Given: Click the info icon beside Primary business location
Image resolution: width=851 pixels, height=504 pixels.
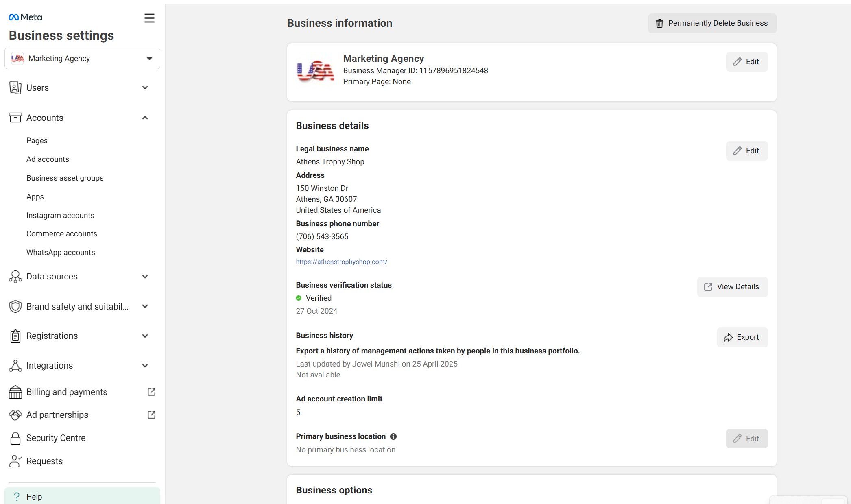Looking at the screenshot, I should click(393, 436).
